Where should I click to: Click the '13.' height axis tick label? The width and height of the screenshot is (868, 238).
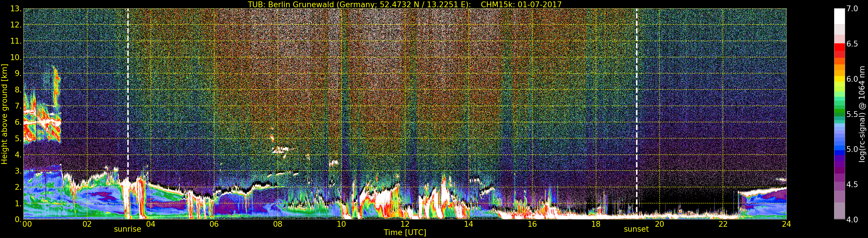coord(16,9)
